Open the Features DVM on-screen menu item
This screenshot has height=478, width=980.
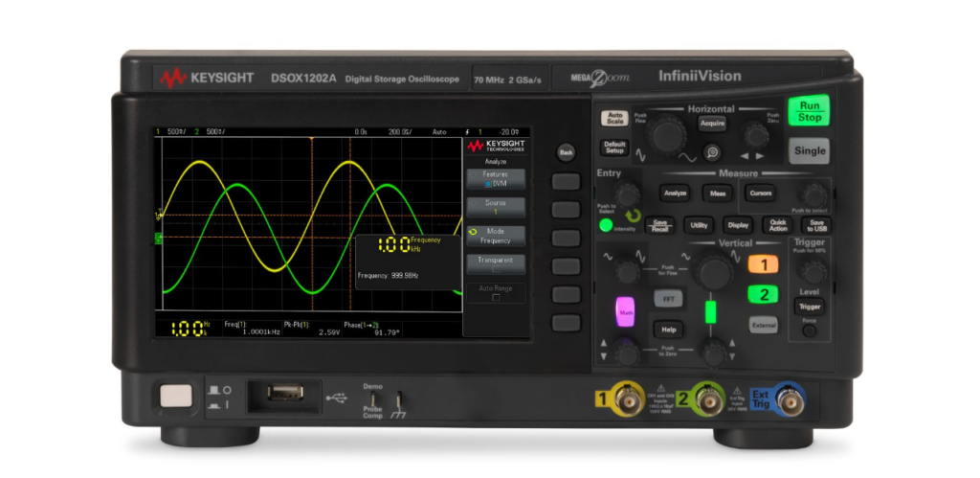[x=496, y=179]
